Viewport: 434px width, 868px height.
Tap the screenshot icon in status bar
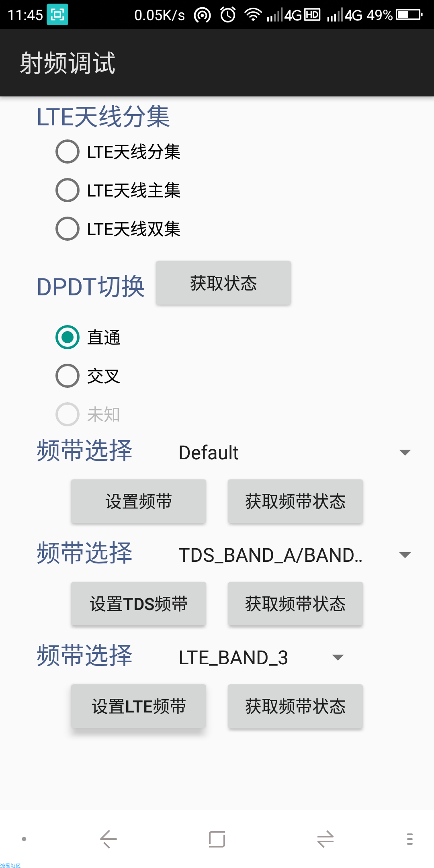[x=57, y=15]
